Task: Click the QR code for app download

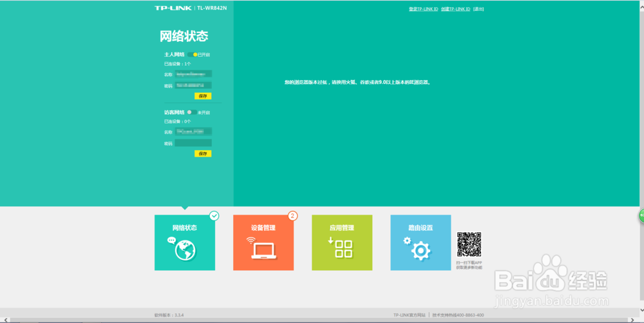Action: pyautogui.click(x=469, y=244)
